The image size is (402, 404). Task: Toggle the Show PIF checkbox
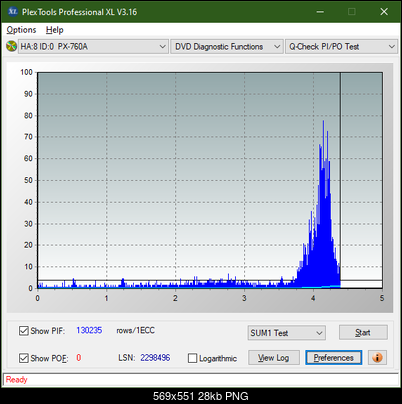click(23, 331)
